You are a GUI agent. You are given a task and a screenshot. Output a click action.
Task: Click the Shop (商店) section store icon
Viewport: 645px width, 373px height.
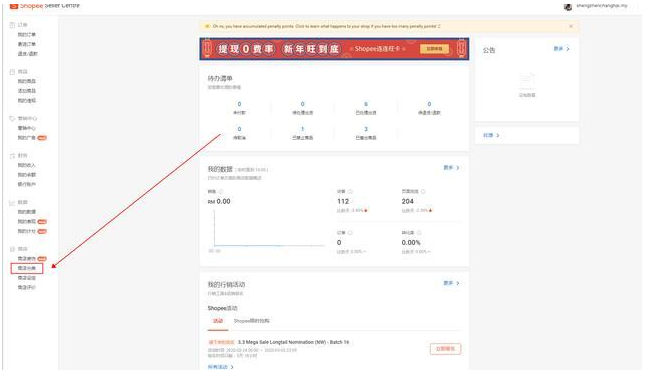[12, 249]
